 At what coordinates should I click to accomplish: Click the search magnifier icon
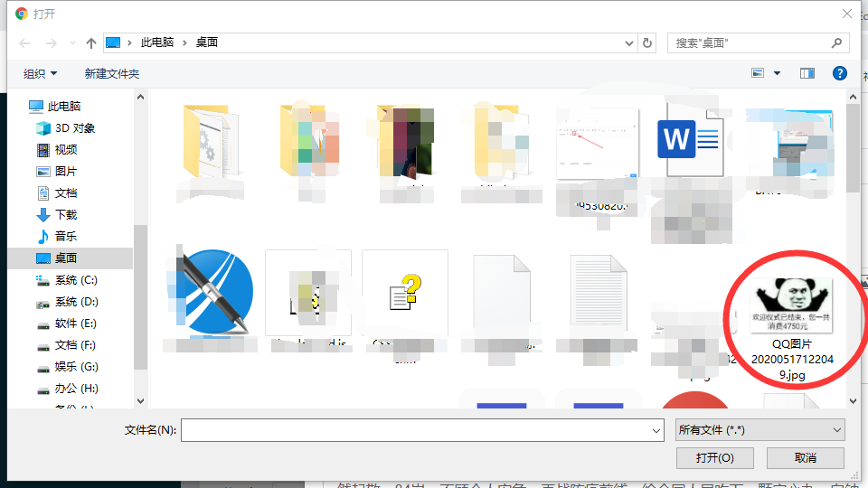tap(836, 42)
